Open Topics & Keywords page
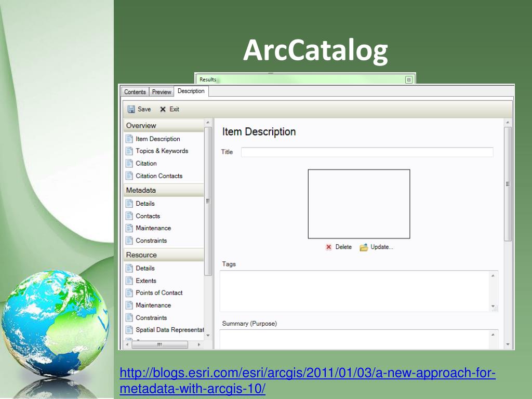The image size is (532, 399). tap(162, 151)
